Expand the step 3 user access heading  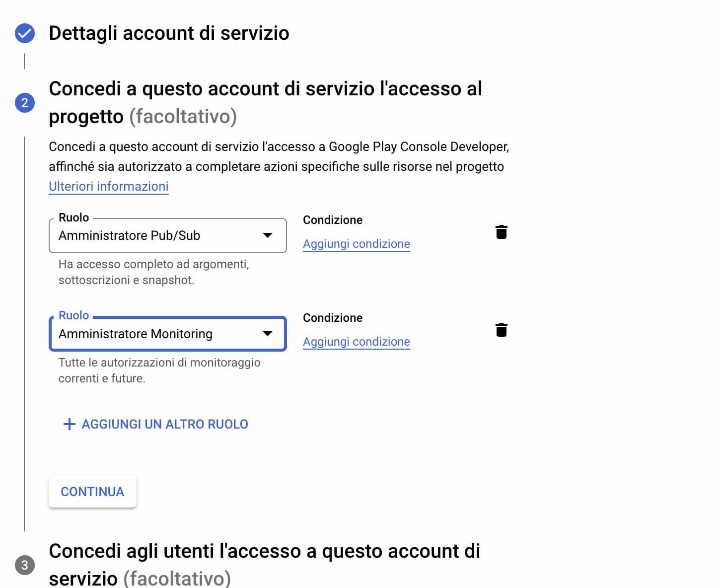(264, 564)
